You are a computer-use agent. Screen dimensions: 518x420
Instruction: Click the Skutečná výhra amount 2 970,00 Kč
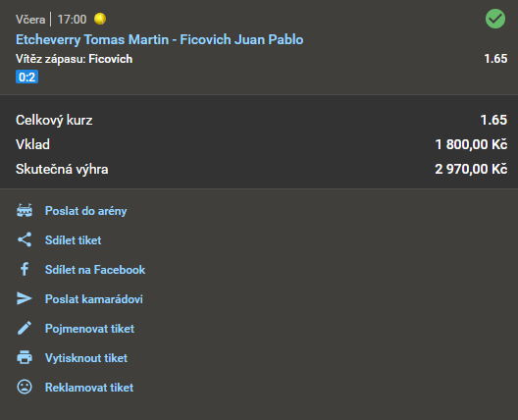tap(471, 169)
